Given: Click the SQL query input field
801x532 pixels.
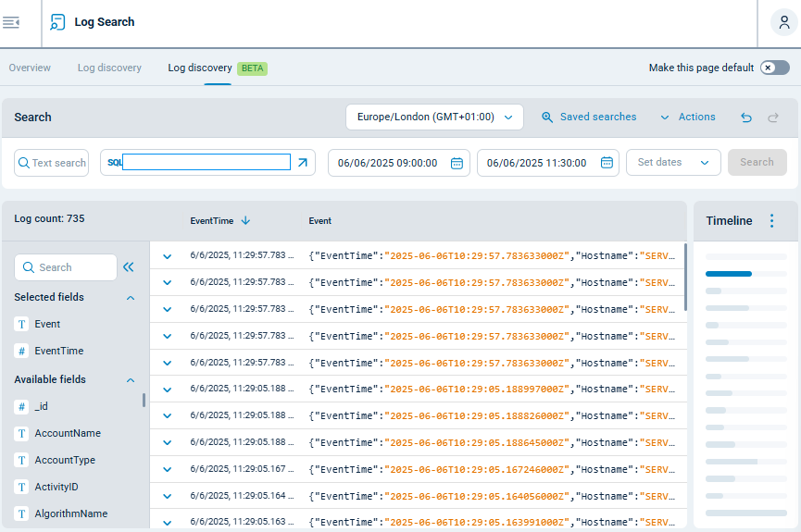Looking at the screenshot, I should [x=207, y=163].
